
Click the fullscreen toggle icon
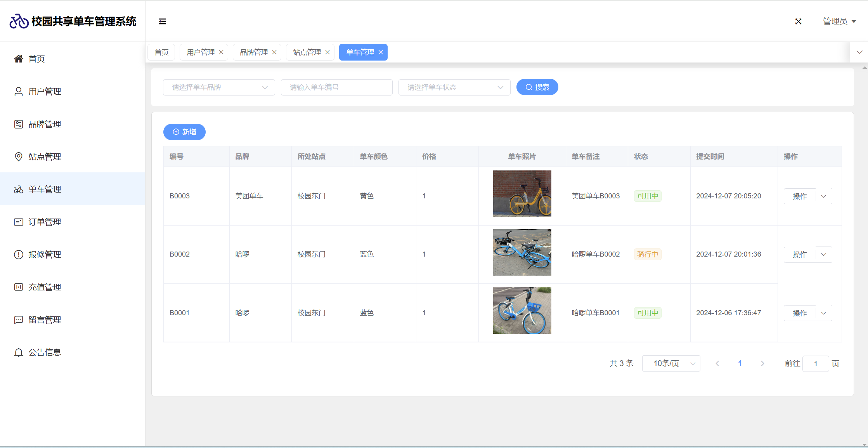click(798, 21)
